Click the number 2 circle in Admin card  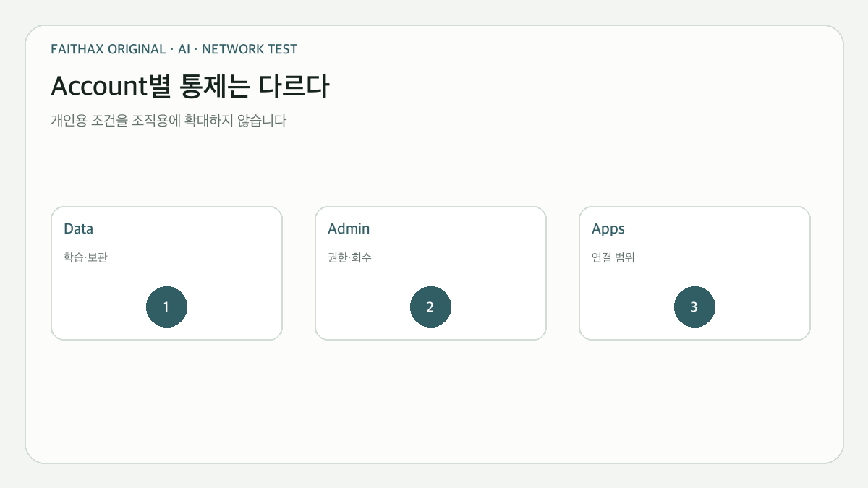[x=430, y=307]
